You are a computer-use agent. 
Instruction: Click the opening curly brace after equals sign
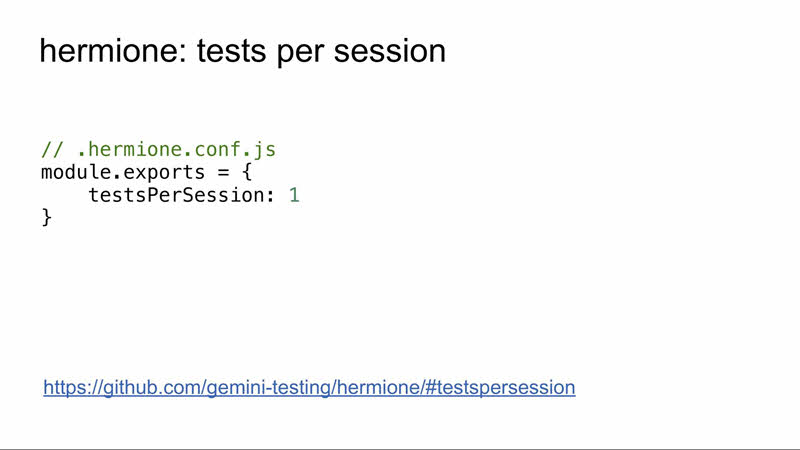[247, 172]
